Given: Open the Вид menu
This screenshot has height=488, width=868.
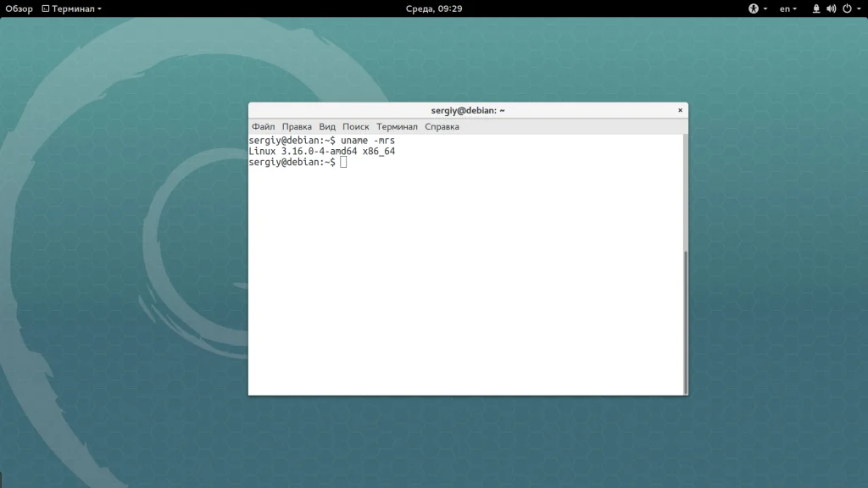Looking at the screenshot, I should click(327, 126).
